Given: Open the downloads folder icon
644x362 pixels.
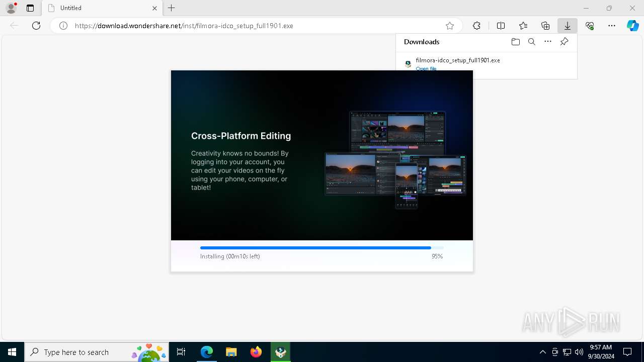Looking at the screenshot, I should tap(515, 42).
